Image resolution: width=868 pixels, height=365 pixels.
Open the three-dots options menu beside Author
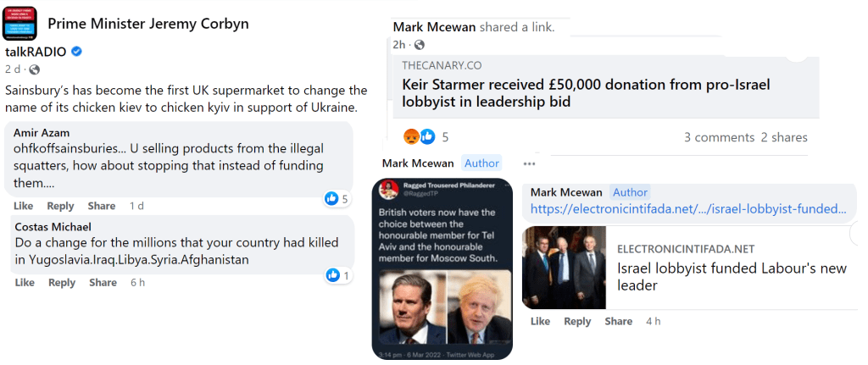529,163
